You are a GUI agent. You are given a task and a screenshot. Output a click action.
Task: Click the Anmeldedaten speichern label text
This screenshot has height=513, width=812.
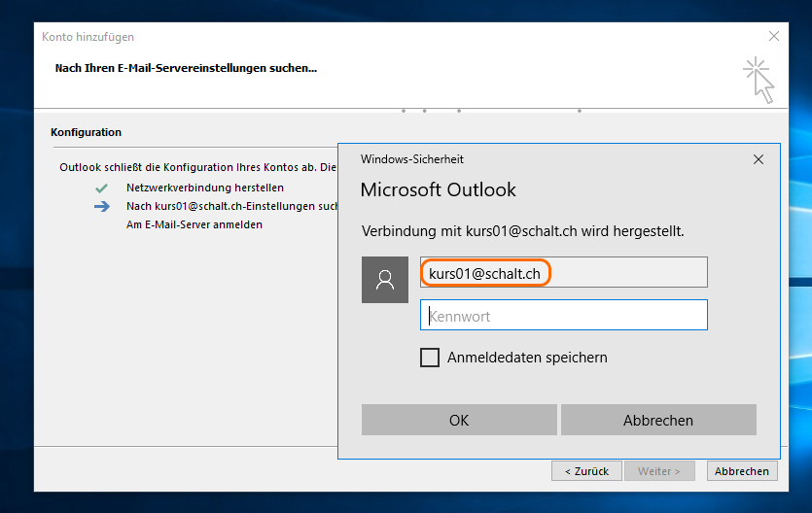point(527,358)
